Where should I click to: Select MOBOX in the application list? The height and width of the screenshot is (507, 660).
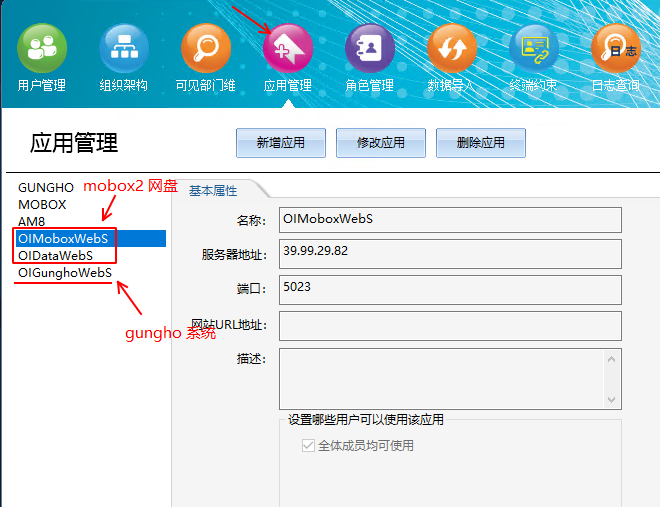click(x=42, y=205)
